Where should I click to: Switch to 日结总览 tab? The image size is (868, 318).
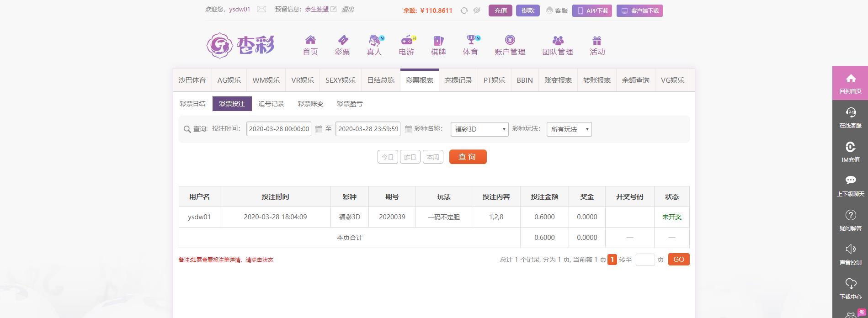click(381, 80)
